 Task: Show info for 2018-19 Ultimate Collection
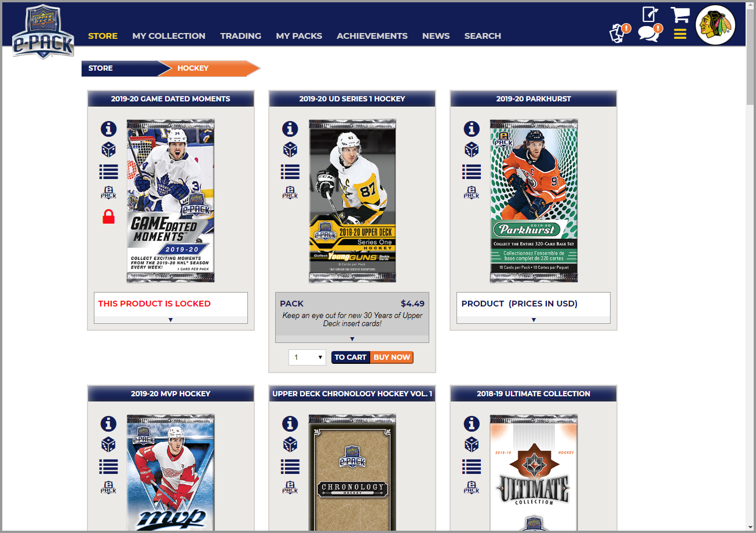pos(472,424)
